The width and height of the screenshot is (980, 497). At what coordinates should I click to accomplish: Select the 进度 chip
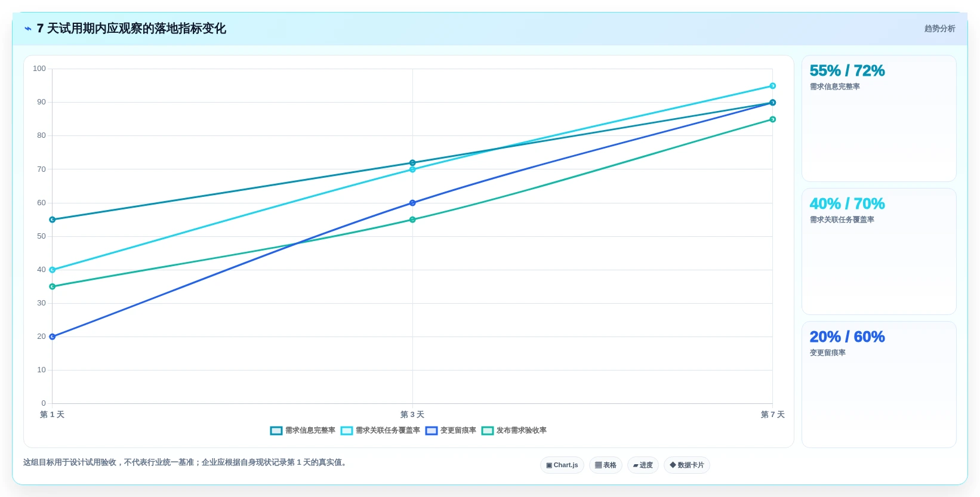coord(643,465)
